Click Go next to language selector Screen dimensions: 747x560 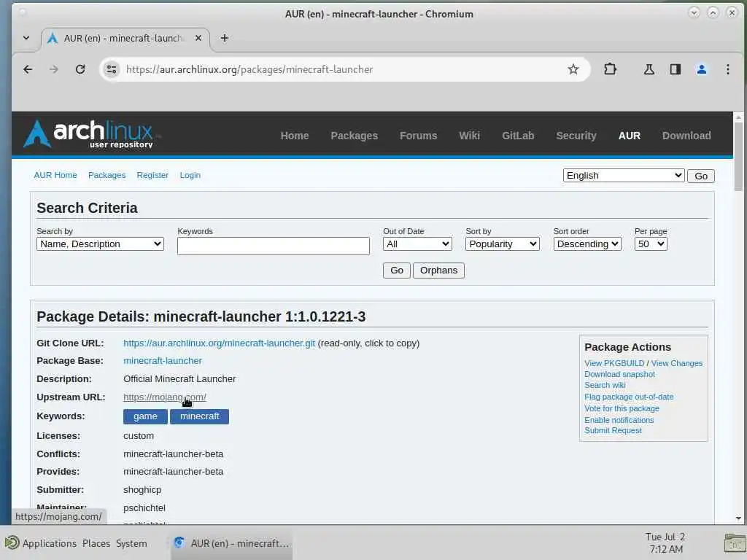click(x=700, y=176)
